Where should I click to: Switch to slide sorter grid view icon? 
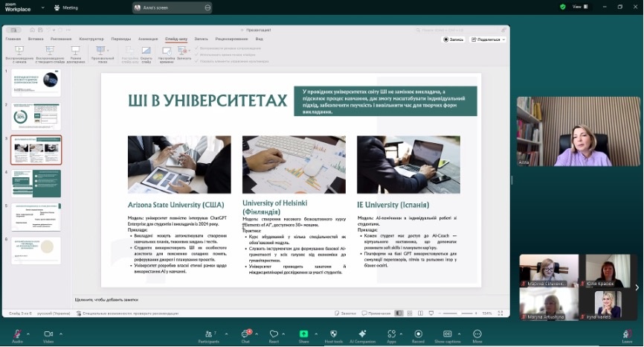(x=410, y=313)
